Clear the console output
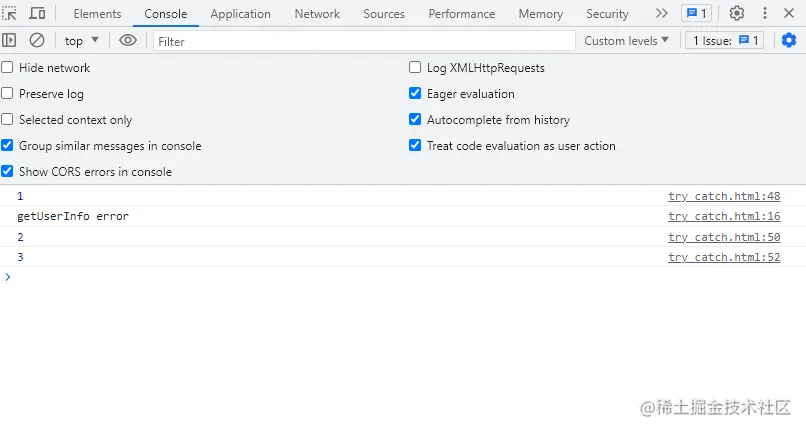Image resolution: width=806 pixels, height=432 pixels. point(37,40)
